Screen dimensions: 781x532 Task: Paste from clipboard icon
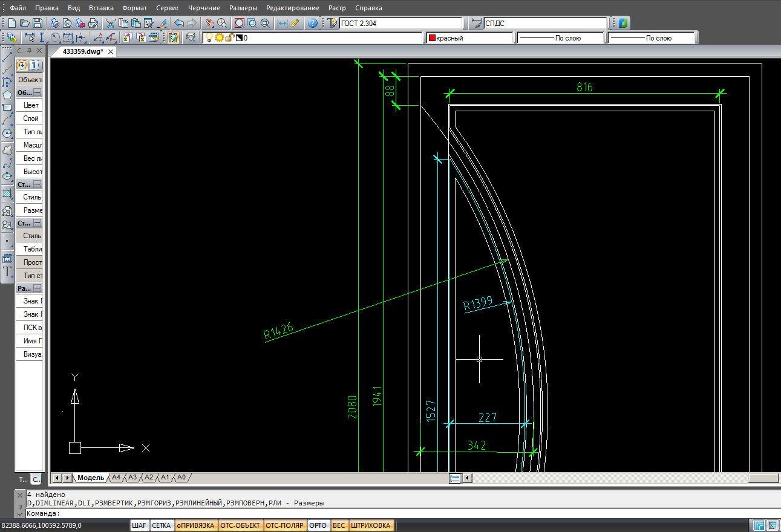coord(136,23)
